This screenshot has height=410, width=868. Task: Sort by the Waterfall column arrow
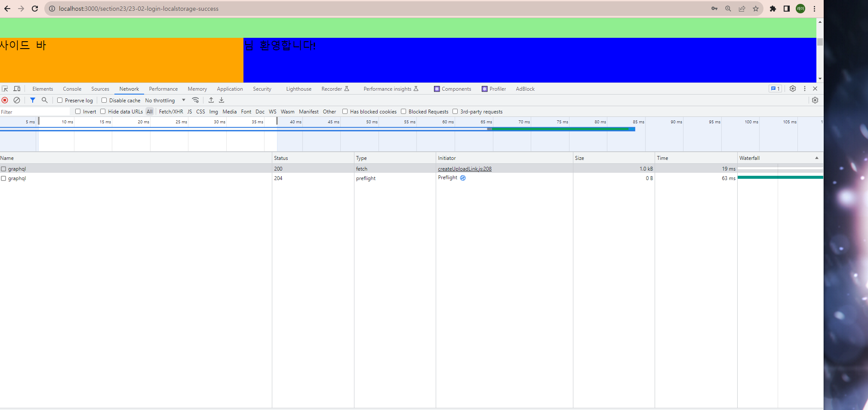pos(816,158)
